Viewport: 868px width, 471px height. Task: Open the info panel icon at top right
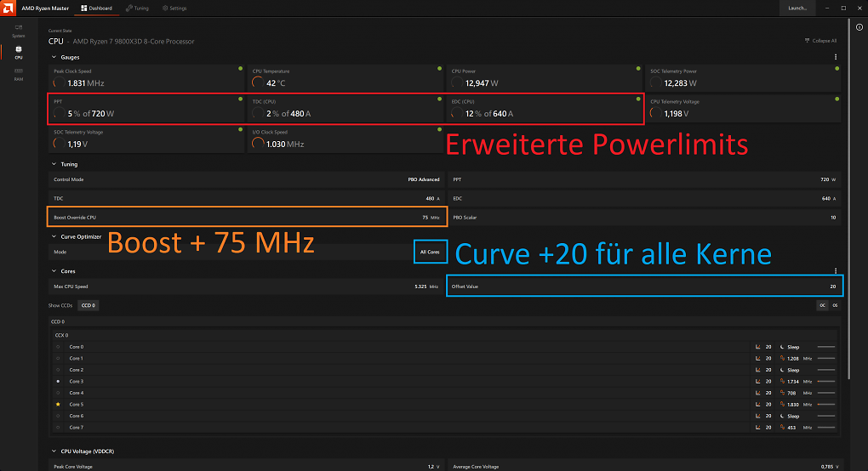coord(859,27)
